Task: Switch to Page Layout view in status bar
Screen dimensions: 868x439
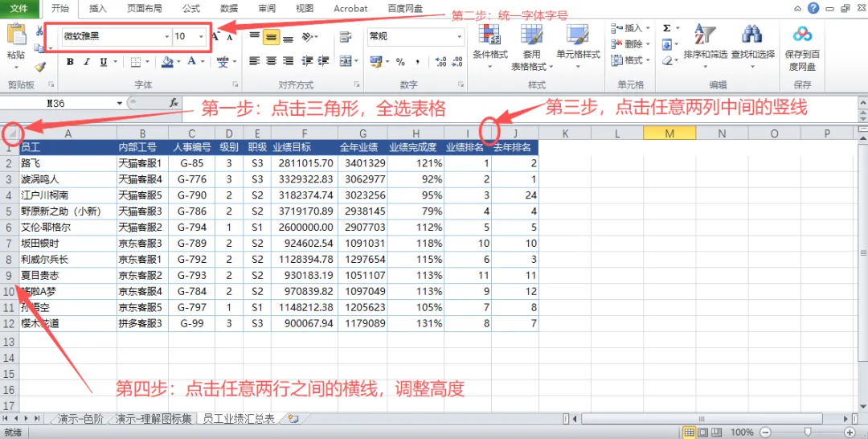Action: (702, 432)
